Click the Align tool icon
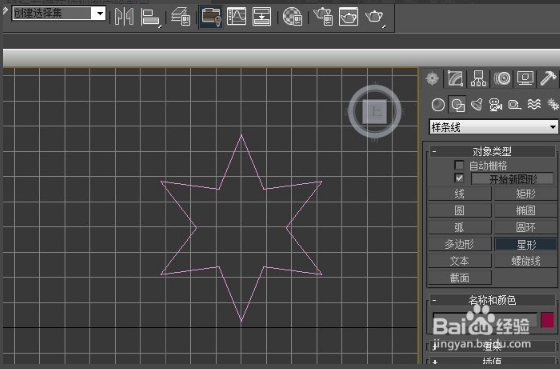Viewport: 560px width, 369px height. click(x=150, y=17)
